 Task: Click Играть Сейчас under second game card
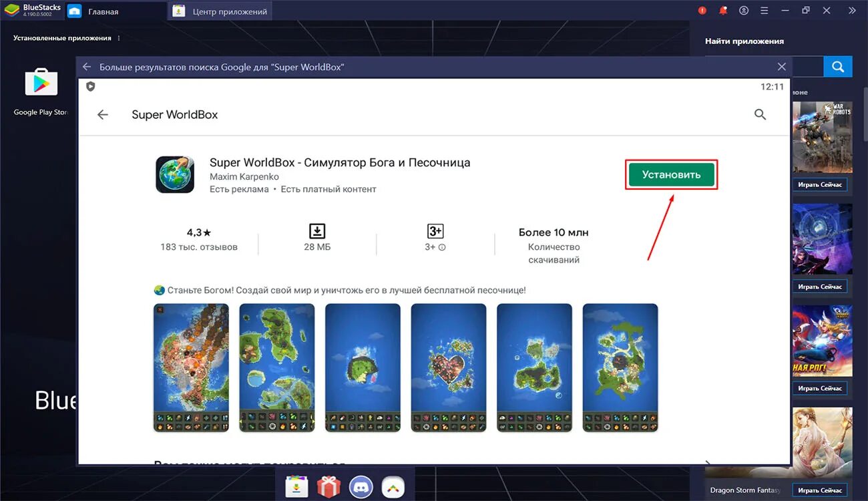click(820, 287)
